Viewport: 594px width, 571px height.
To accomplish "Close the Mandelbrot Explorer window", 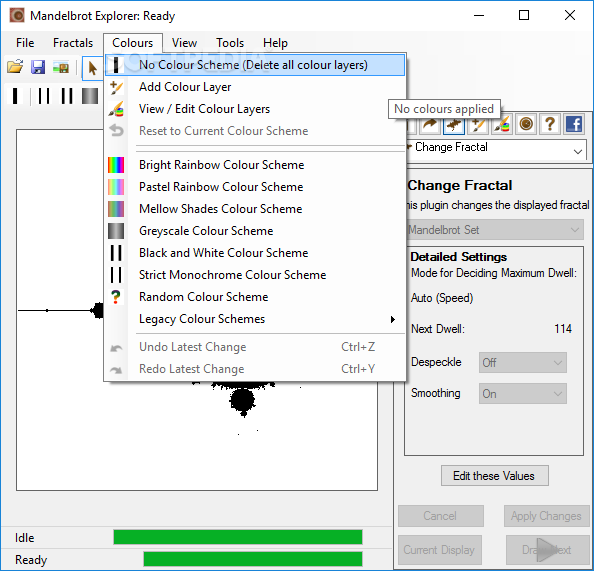I will pos(570,16).
